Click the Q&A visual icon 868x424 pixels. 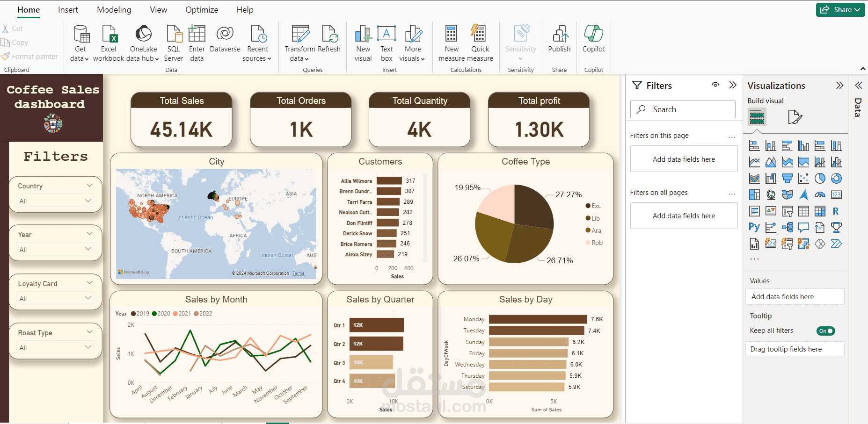[x=803, y=227]
